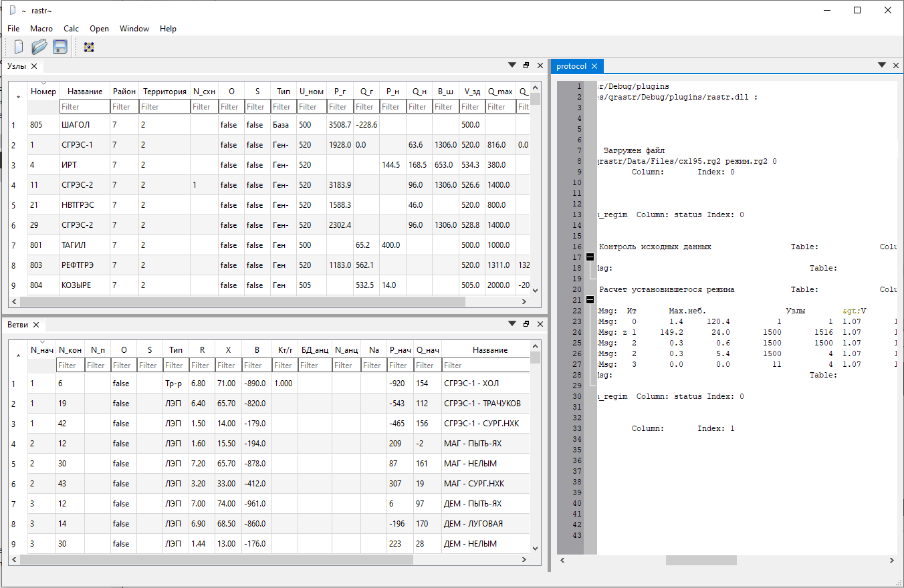Click the U_ном column header
The height and width of the screenshot is (588, 904).
pos(312,92)
